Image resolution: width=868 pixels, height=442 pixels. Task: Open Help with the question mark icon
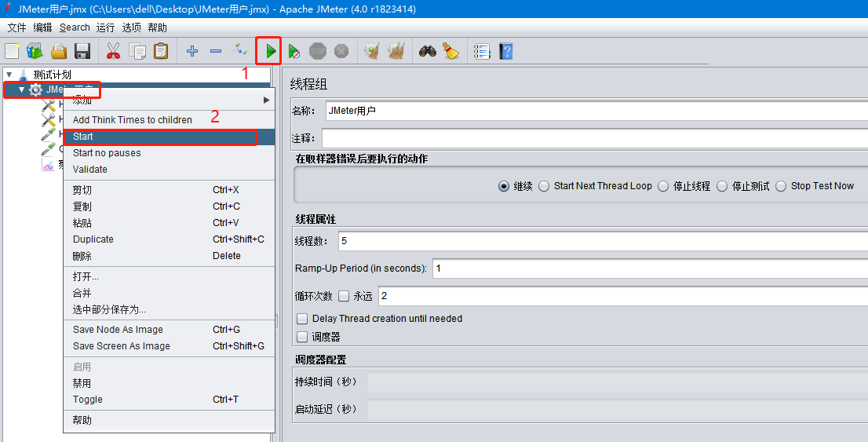(x=506, y=51)
